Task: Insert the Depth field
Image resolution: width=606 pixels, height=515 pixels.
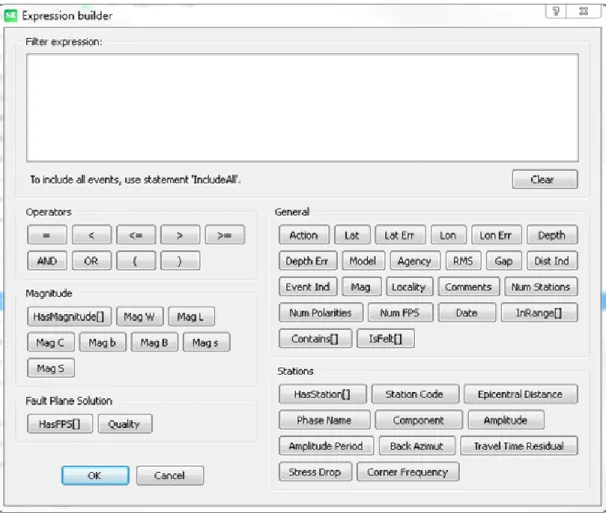Action: pyautogui.click(x=552, y=235)
